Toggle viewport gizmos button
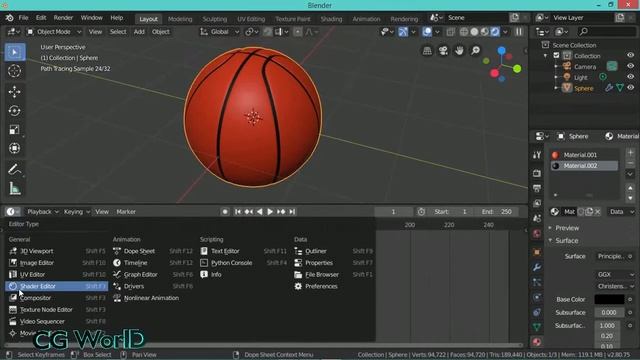 403,32
